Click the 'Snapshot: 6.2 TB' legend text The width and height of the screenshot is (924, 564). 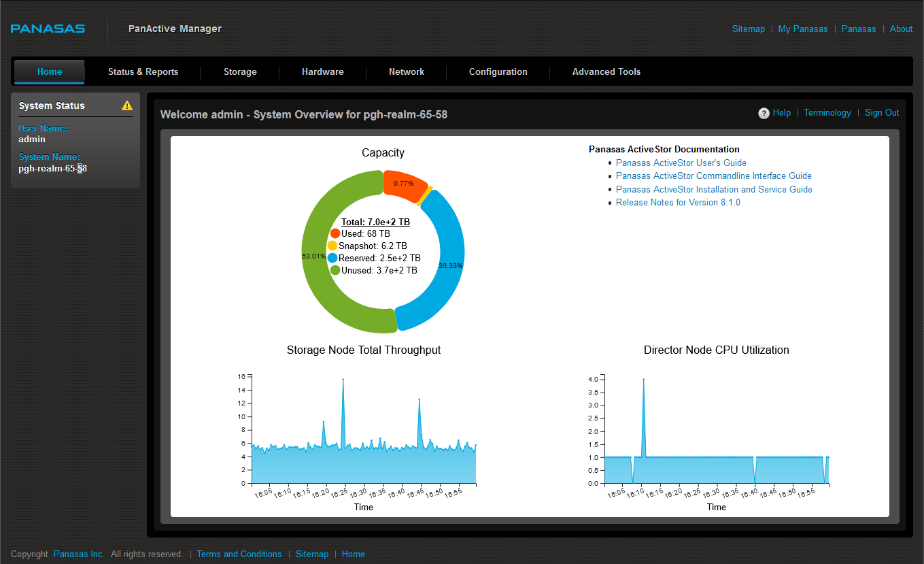(x=373, y=246)
